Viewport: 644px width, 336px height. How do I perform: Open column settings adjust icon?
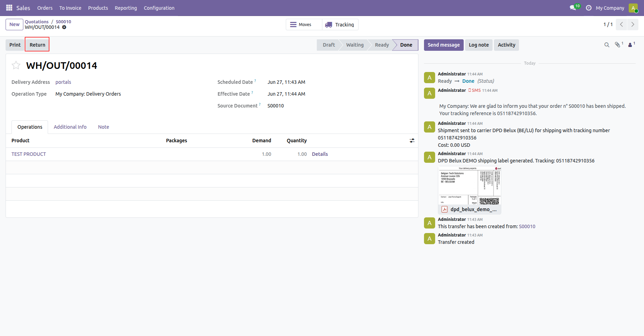tap(412, 141)
